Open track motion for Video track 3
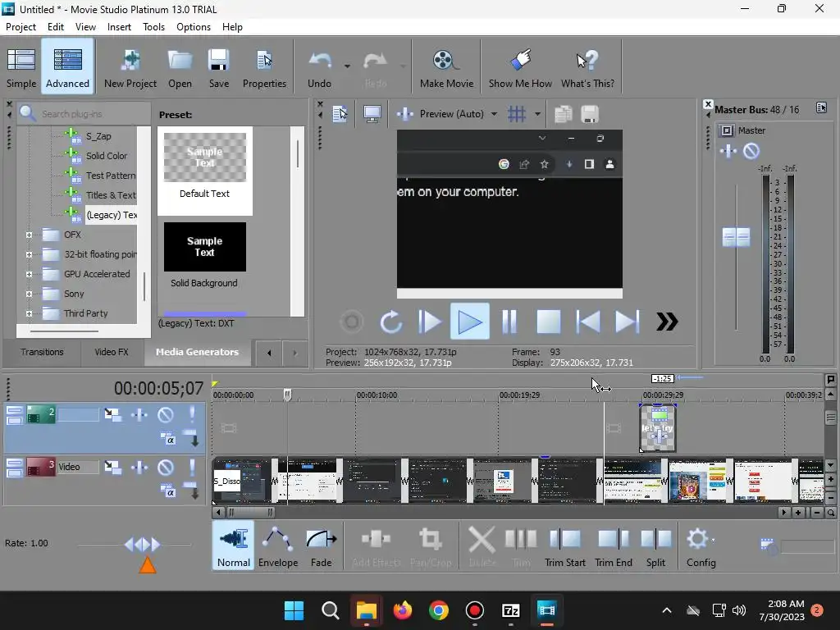840x630 pixels. [112, 468]
